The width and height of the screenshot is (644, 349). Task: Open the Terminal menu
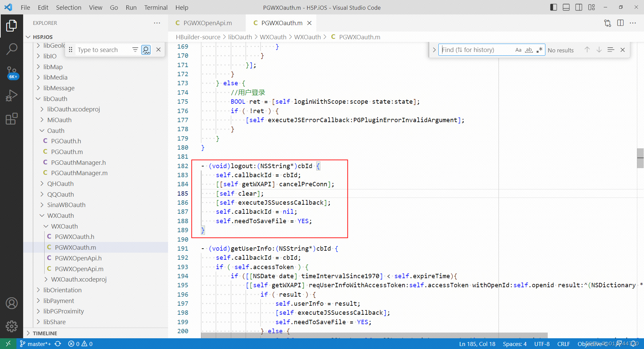pyautogui.click(x=156, y=7)
